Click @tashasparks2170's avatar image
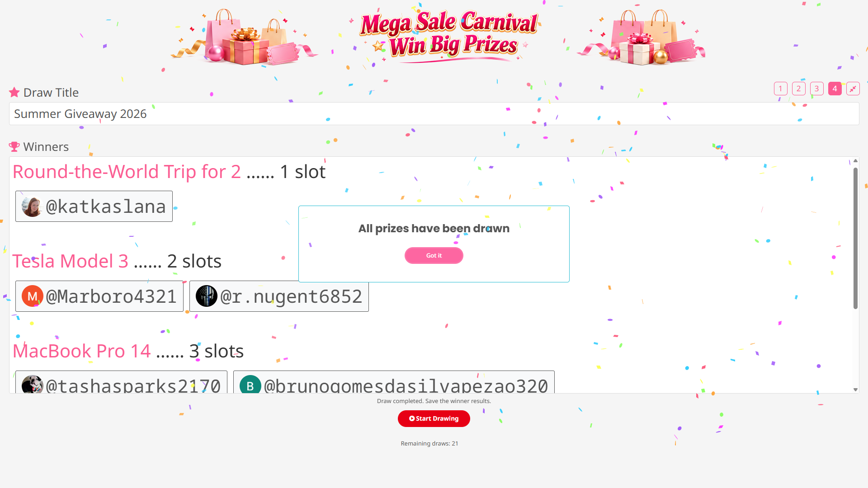The image size is (868, 488). [33, 385]
